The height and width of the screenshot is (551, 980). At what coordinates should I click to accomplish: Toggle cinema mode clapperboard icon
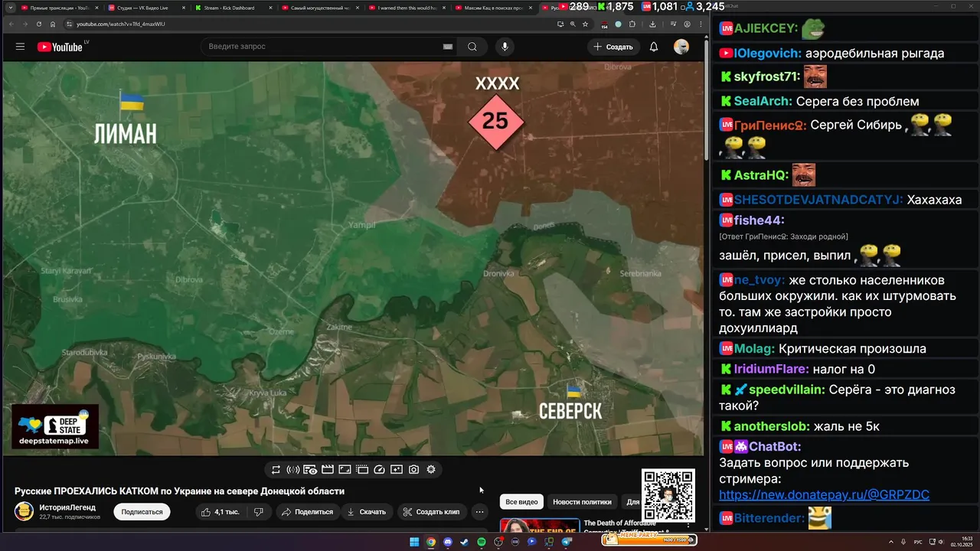tap(328, 470)
